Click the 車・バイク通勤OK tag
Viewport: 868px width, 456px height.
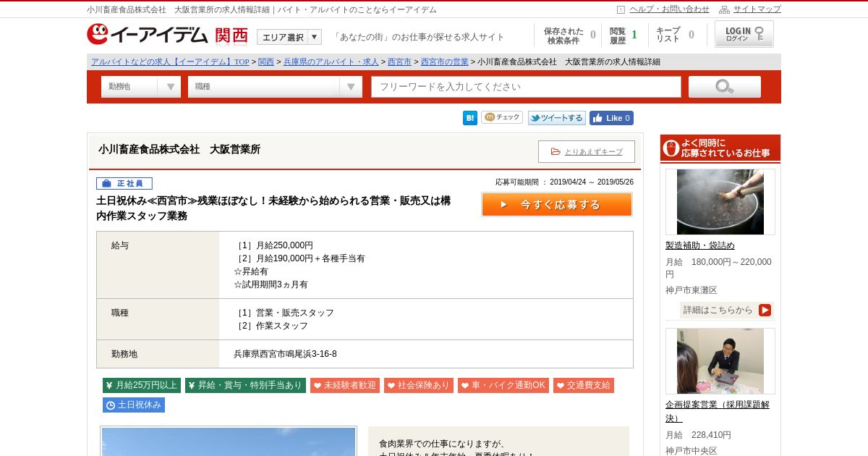tap(503, 385)
